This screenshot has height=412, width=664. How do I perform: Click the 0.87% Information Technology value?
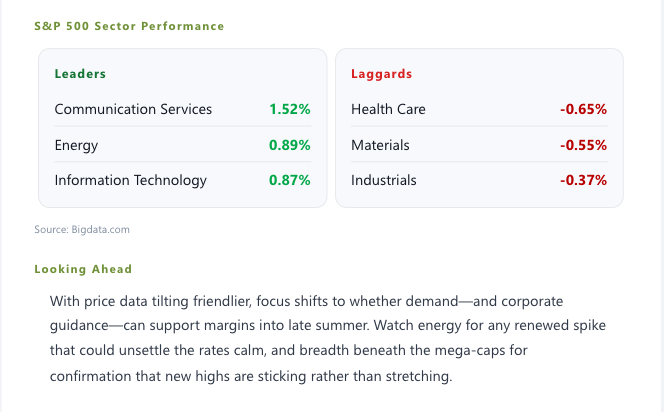coord(290,180)
